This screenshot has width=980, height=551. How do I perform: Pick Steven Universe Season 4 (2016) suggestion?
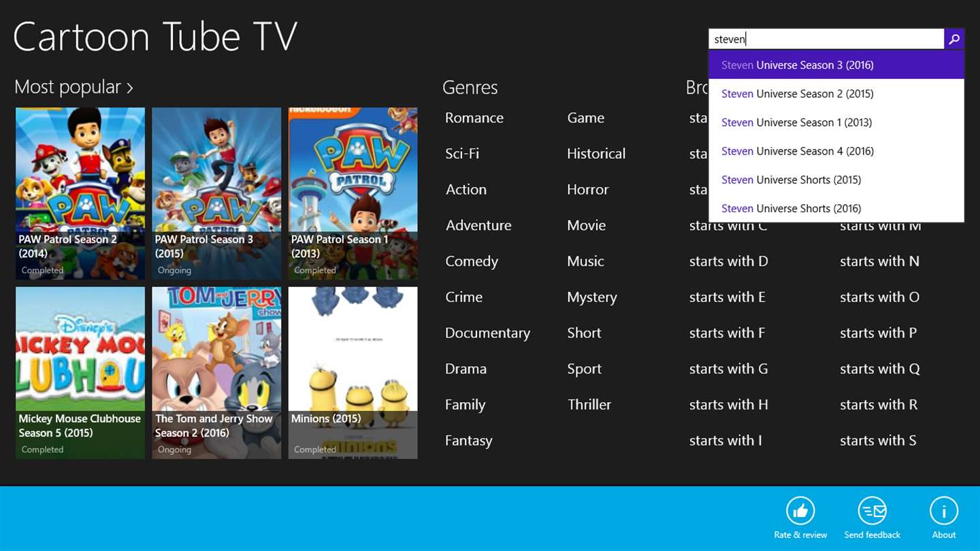836,151
